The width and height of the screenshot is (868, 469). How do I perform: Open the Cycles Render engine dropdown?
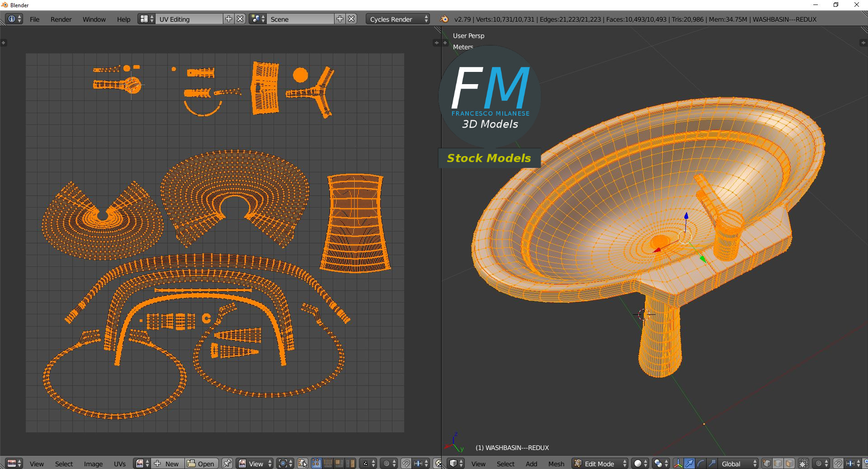point(398,19)
